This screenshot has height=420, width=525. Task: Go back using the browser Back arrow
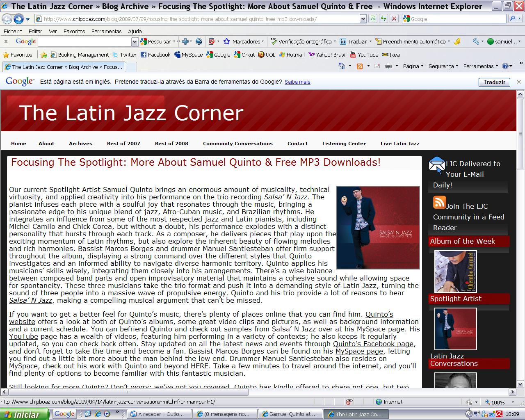[x=7, y=19]
